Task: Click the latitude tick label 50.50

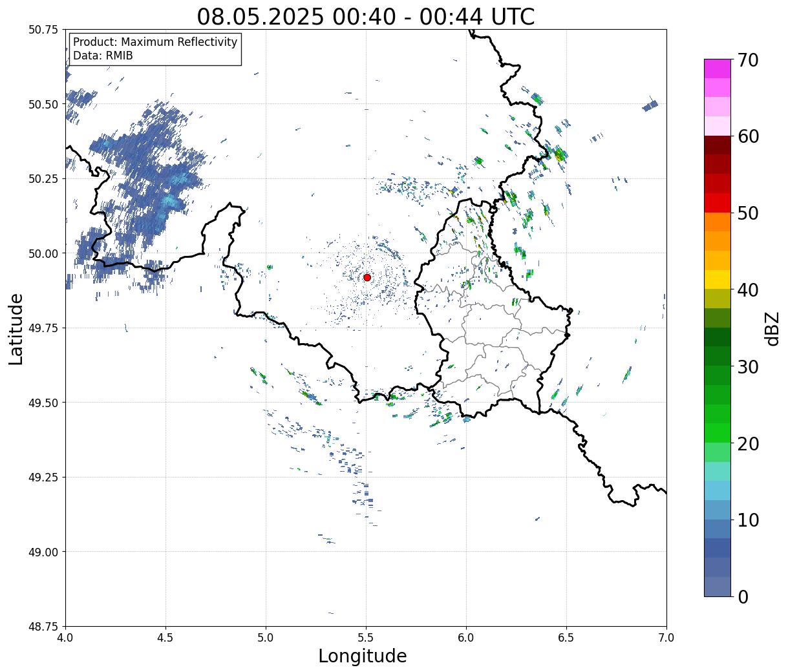Action: [43, 104]
